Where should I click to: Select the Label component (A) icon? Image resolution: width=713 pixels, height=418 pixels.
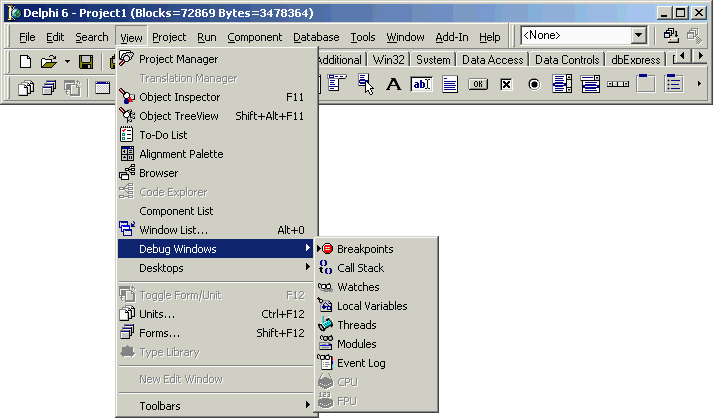[x=393, y=84]
